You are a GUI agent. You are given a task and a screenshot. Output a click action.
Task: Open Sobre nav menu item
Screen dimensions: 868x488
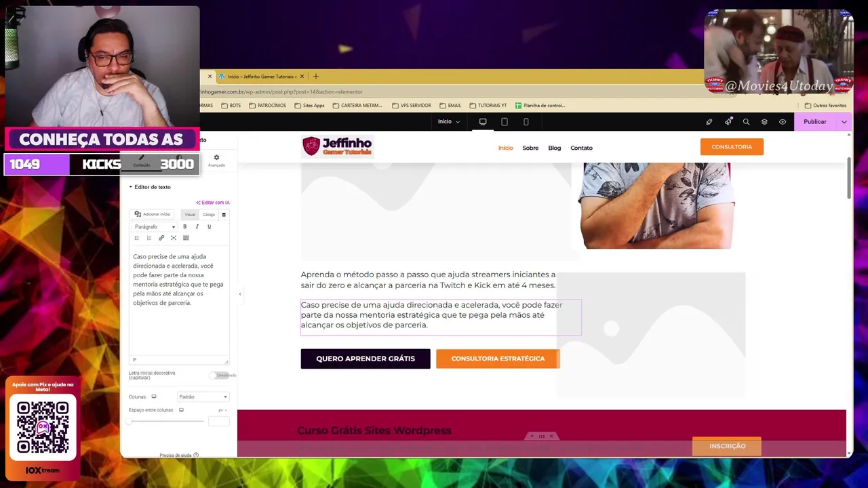[530, 148]
